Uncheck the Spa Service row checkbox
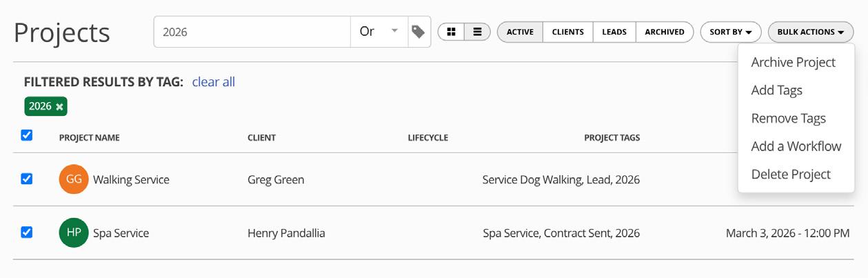Screen dimensions: 868x278 pos(27,232)
